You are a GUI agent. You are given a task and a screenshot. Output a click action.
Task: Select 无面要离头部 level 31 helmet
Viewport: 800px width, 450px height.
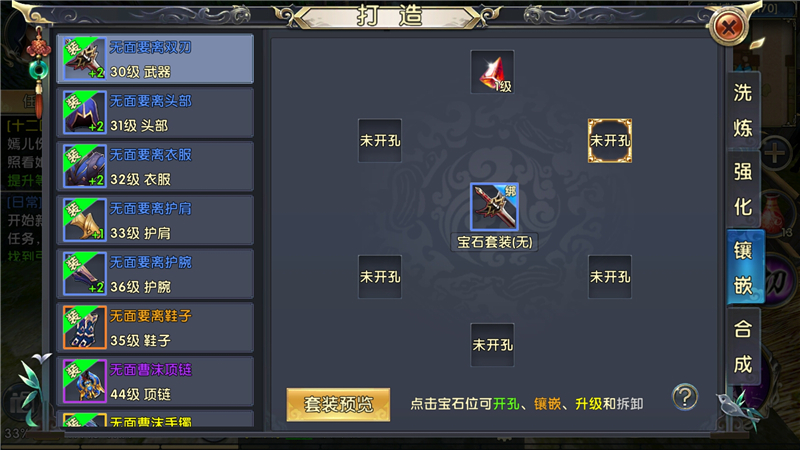pos(155,112)
